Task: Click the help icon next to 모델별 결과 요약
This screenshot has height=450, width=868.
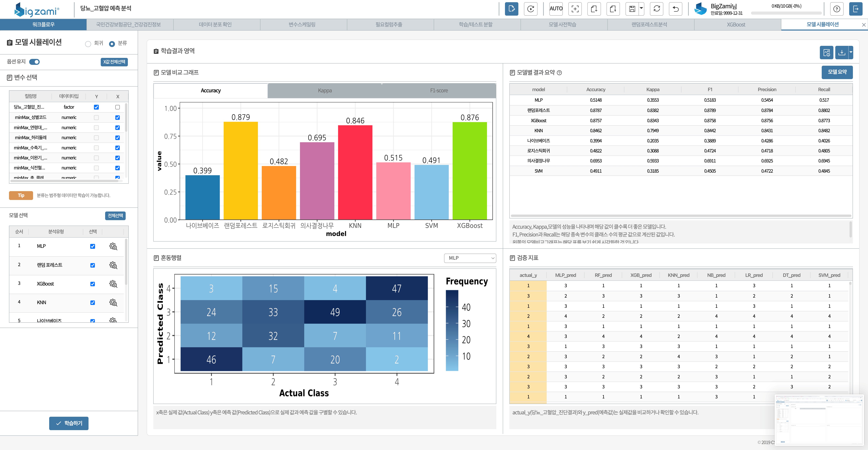Action: click(x=559, y=72)
